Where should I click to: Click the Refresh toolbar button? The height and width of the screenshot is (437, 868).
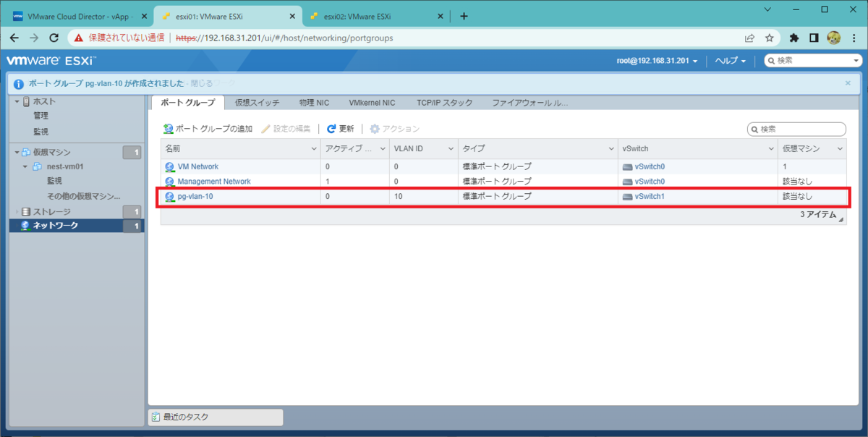pos(341,129)
